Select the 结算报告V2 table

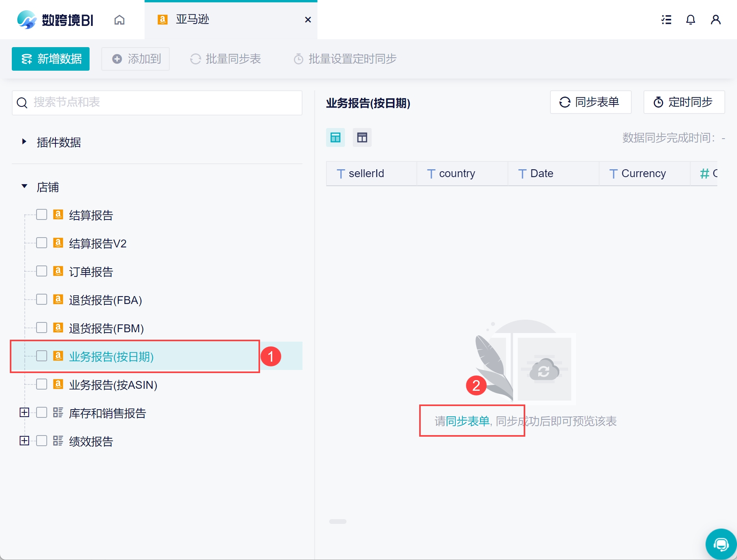[98, 243]
